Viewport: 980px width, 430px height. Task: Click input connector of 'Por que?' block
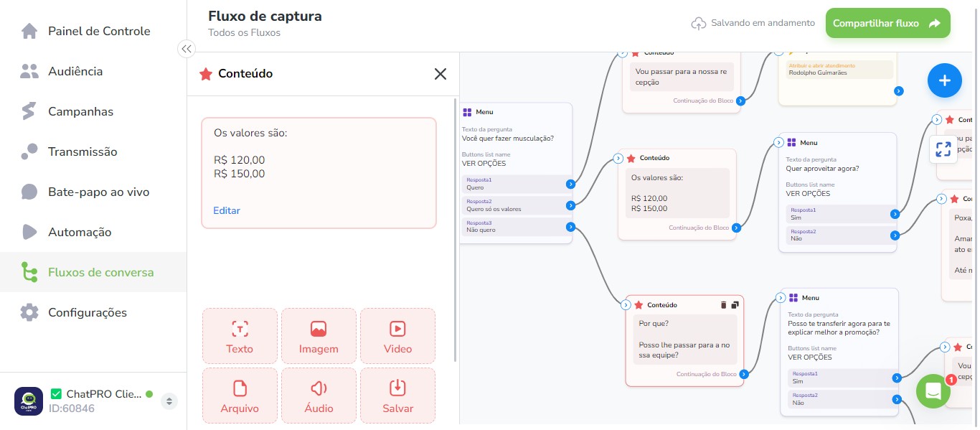pos(626,305)
